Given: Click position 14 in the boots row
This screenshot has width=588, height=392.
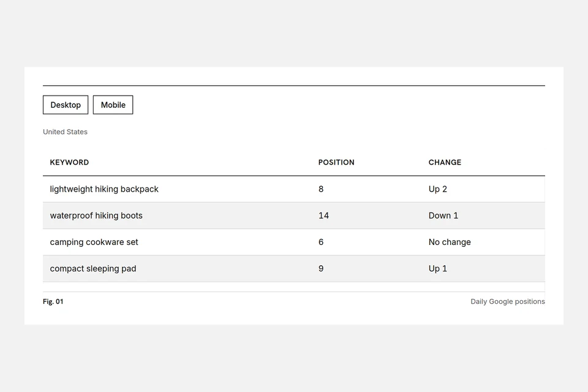Looking at the screenshot, I should point(323,216).
